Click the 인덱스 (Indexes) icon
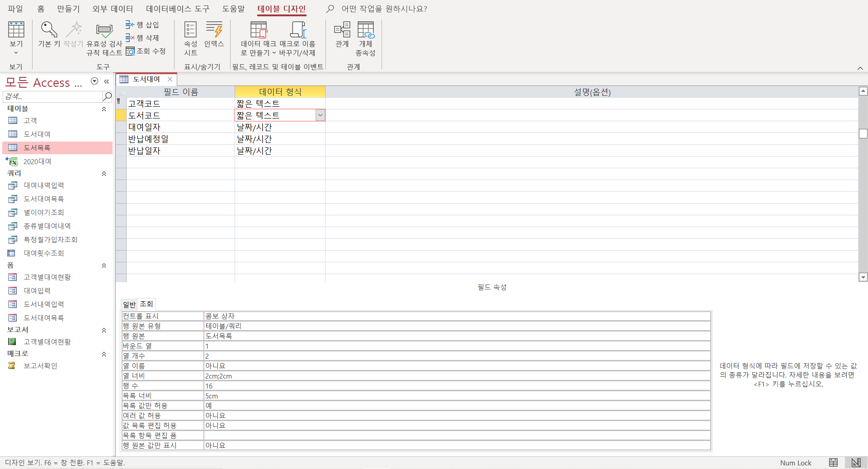Screen dimensions: 868x469 tap(214, 30)
